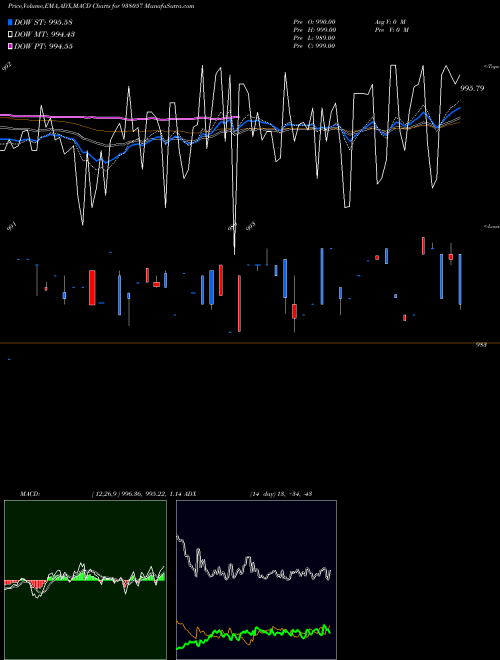
Task: Select the 'DOW PT: 994.55' legend text
Action: [x=44, y=46]
